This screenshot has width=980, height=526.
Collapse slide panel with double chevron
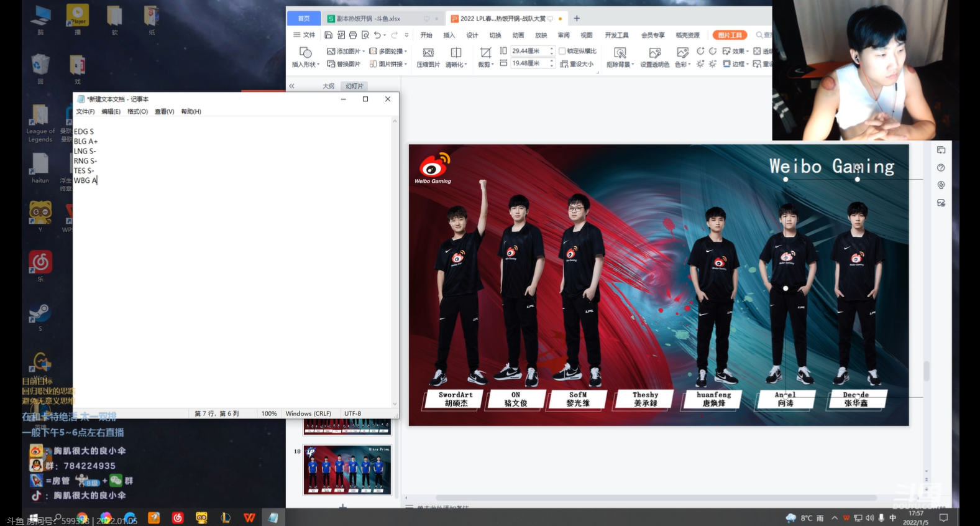pos(291,86)
